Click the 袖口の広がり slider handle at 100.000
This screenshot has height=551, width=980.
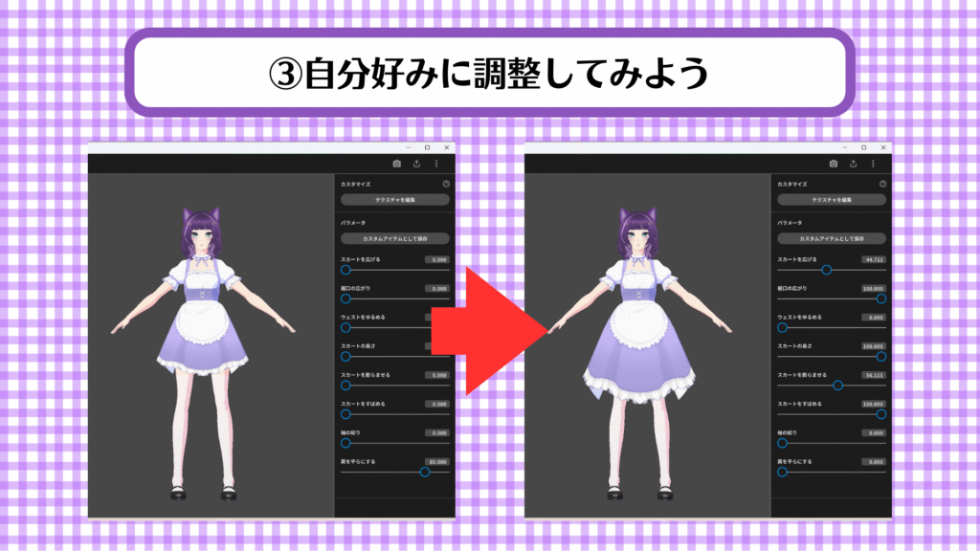pyautogui.click(x=881, y=298)
